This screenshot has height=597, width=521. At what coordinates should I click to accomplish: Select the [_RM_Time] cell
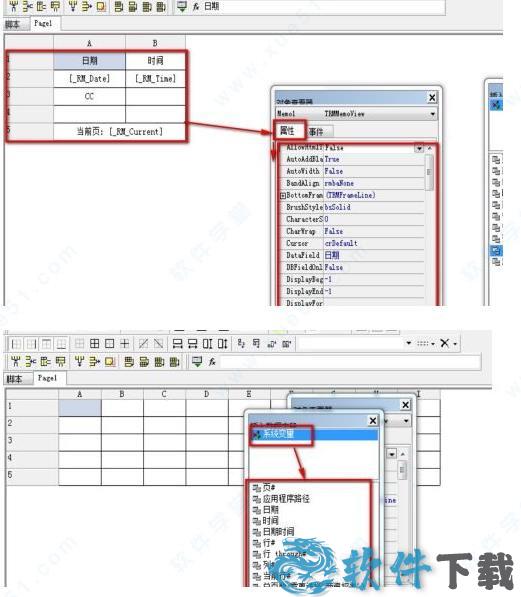pos(155,79)
